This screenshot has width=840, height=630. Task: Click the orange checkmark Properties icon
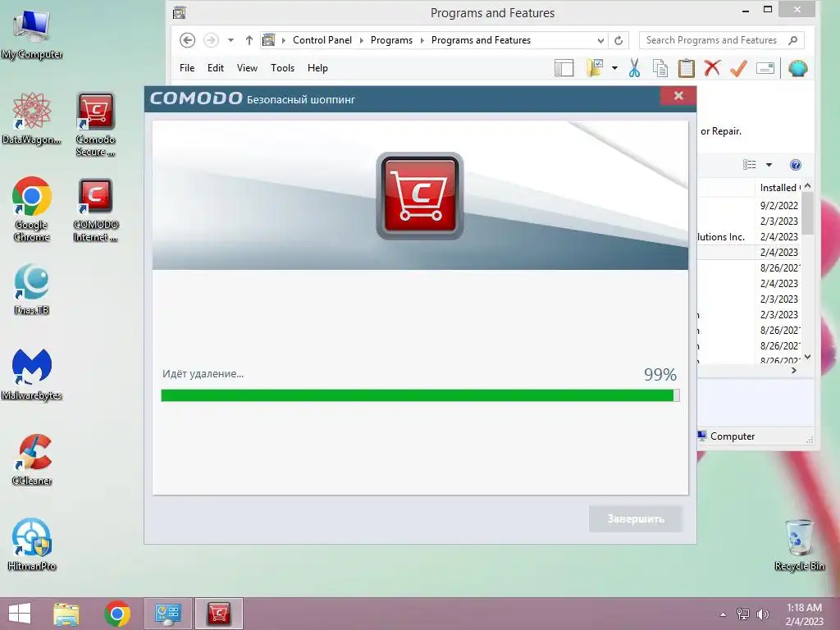[x=738, y=68]
